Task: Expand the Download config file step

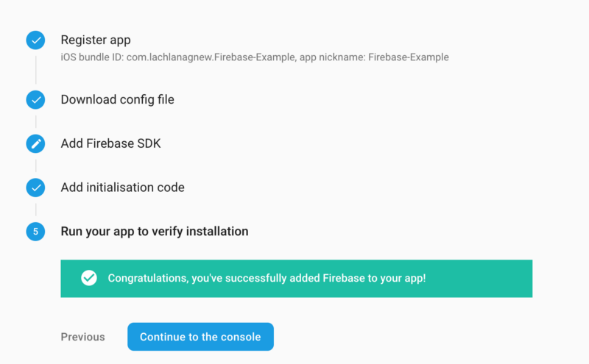Action: click(x=118, y=99)
